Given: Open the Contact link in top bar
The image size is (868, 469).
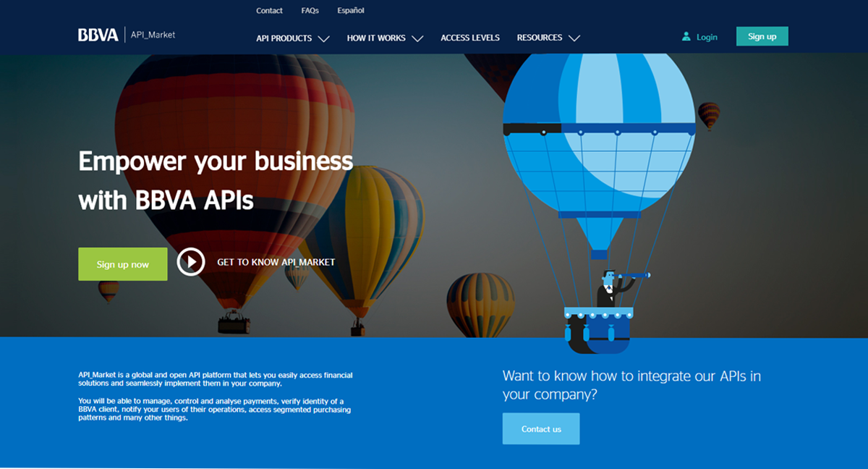Looking at the screenshot, I should 269,11.
